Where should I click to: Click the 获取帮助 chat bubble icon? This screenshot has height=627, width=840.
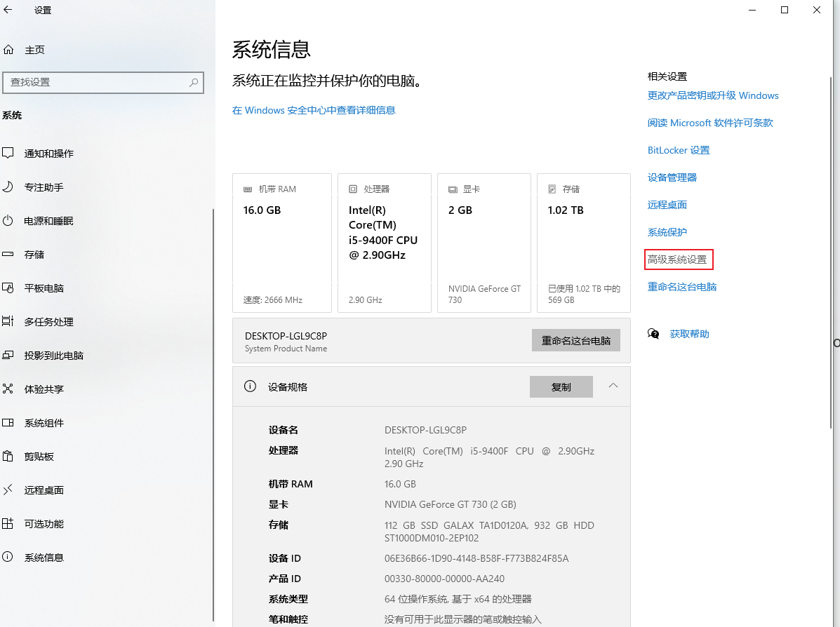[653, 334]
